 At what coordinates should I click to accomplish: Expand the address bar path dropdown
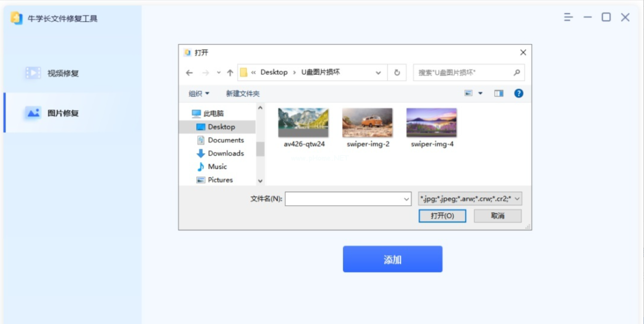[x=378, y=73]
